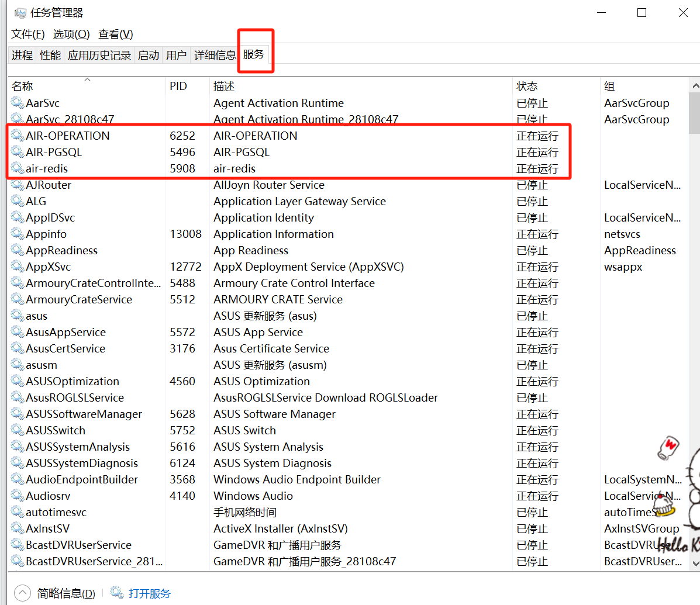Click the gear icon of AppXSvc service
700x605 pixels.
point(18,267)
